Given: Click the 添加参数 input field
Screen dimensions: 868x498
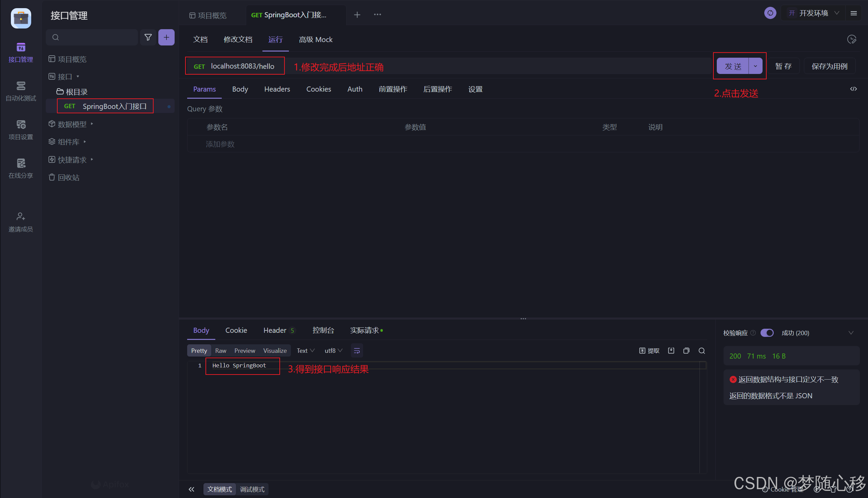Looking at the screenshot, I should click(220, 144).
